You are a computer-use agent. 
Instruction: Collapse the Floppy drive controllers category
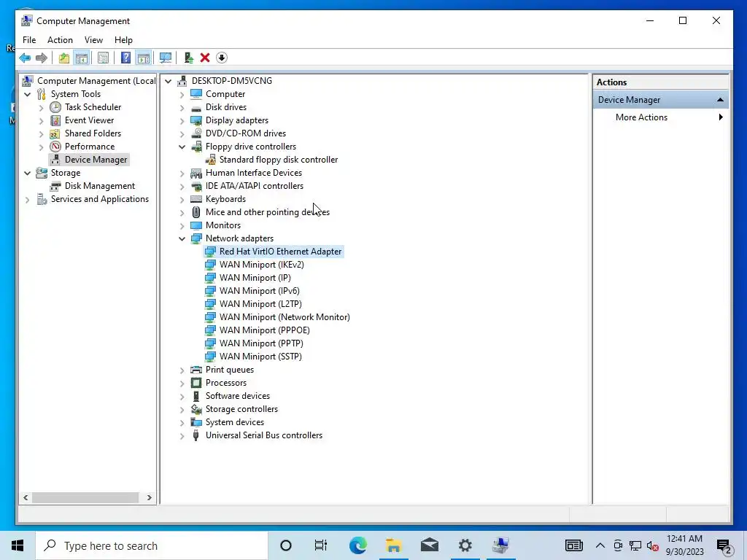pyautogui.click(x=182, y=147)
